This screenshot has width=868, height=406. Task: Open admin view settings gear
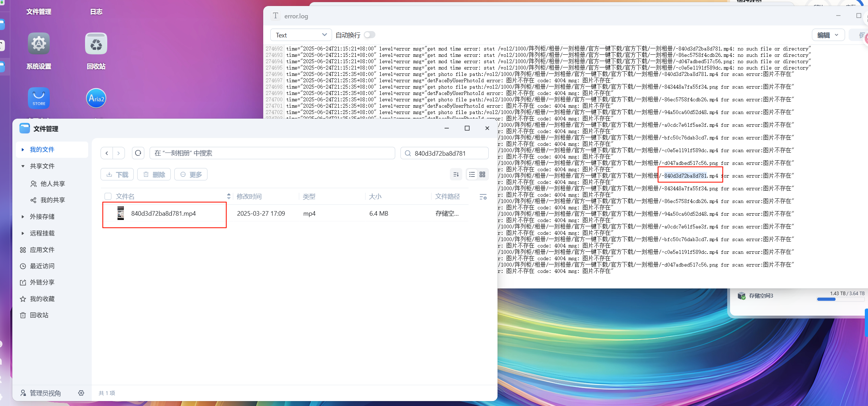(81, 393)
